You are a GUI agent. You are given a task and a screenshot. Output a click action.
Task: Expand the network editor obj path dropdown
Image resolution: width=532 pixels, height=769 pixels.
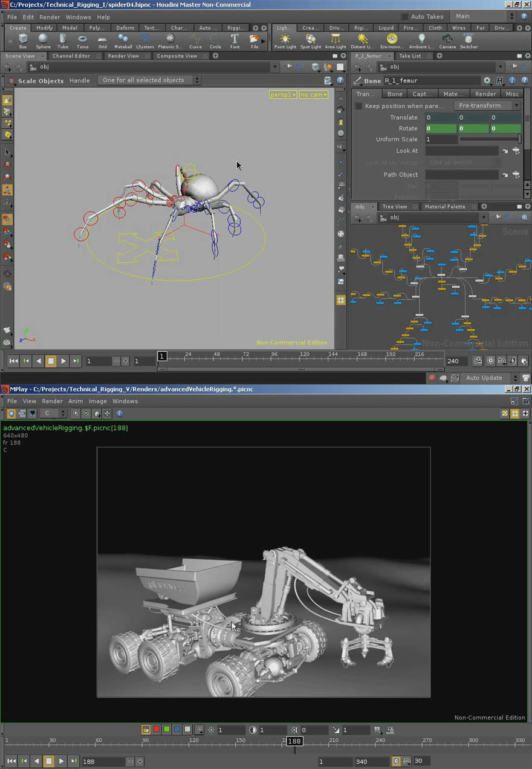pos(484,218)
